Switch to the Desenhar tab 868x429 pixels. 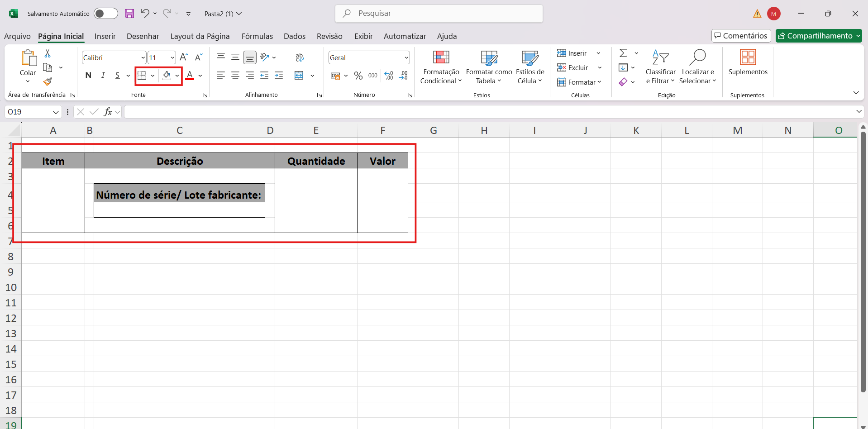[x=143, y=36]
